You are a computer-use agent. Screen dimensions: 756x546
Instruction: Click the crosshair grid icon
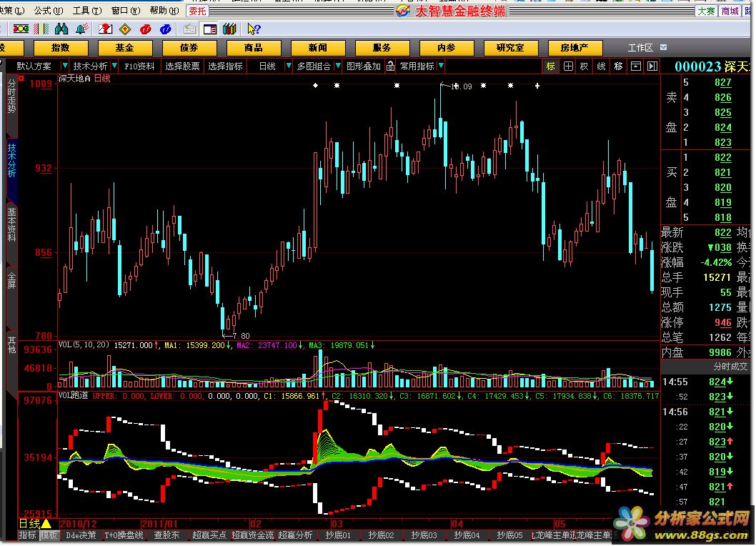pos(568,66)
